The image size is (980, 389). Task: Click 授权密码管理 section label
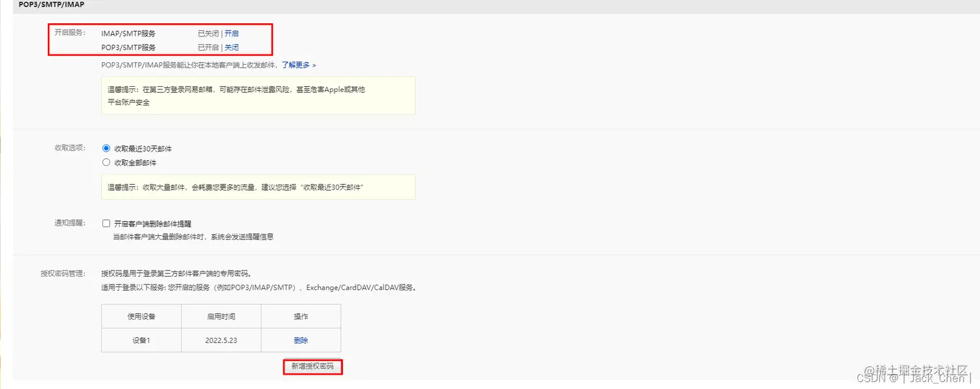62,274
